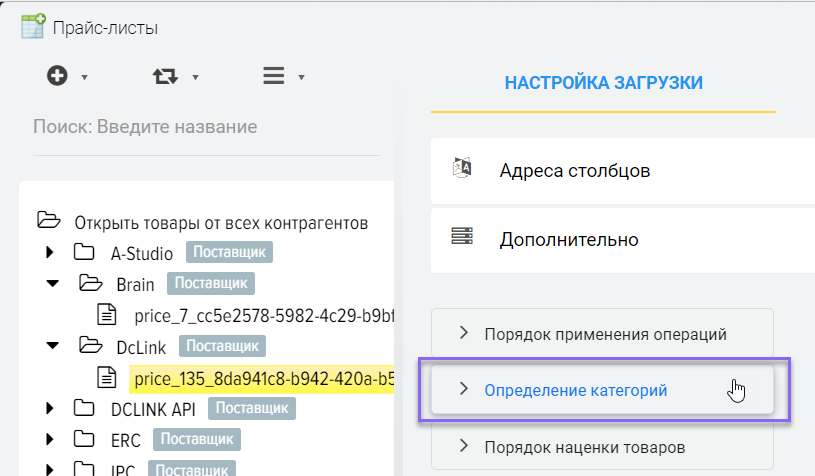This screenshot has width=815, height=476.
Task: Click the Дополнительно server stack icon
Action: [461, 239]
